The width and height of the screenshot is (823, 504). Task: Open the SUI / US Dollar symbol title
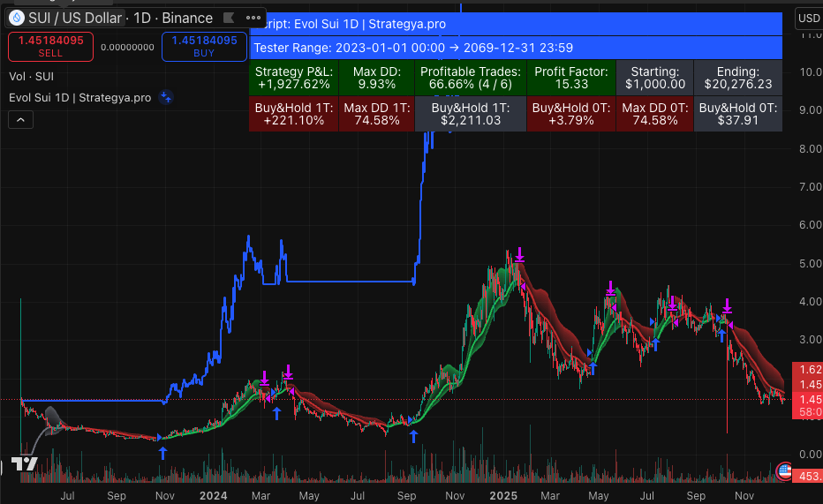coord(74,18)
